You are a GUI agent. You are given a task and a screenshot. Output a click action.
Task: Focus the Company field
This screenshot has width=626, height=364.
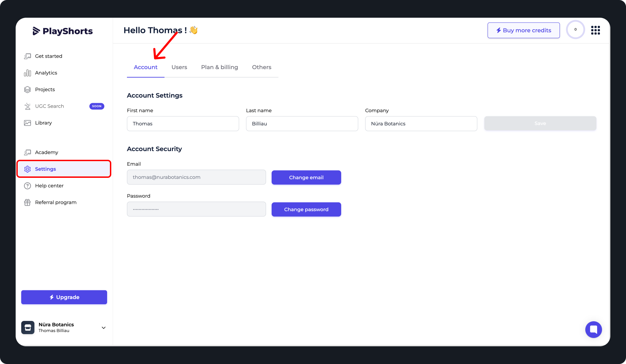[x=421, y=124]
